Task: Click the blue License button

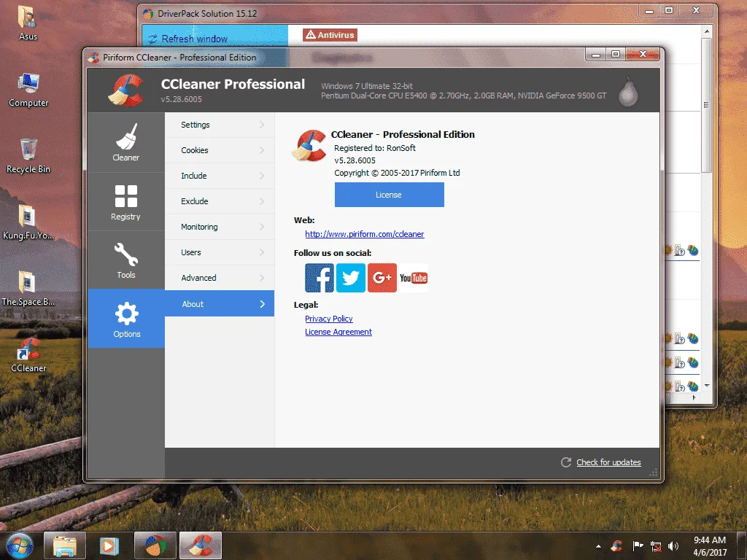Action: point(390,195)
